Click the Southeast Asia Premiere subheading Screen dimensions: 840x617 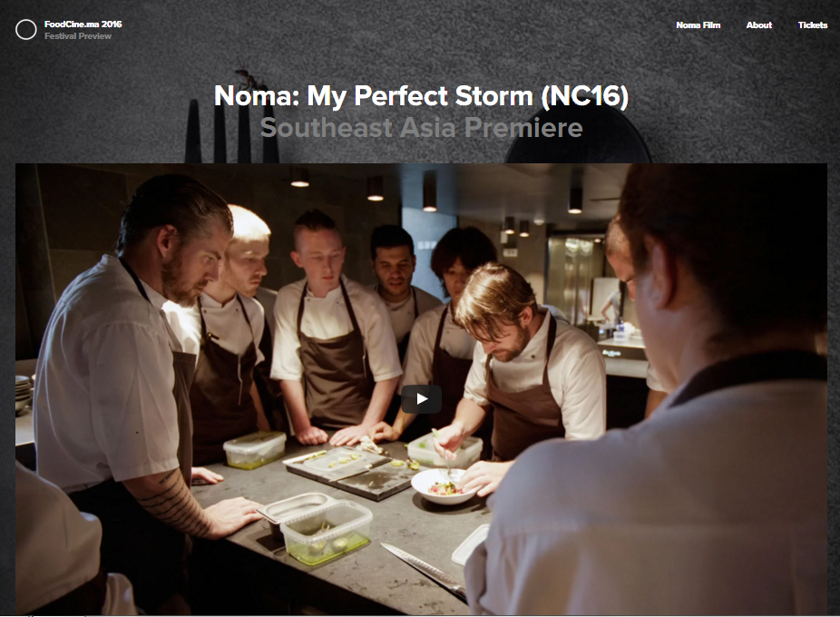tap(421, 128)
